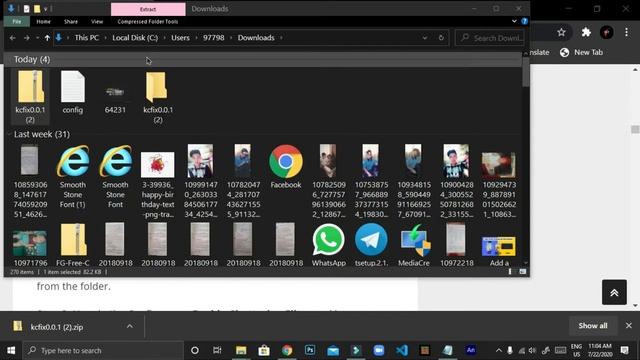Open Visual Studio Code from taskbar
Screen dimensions: 640x360
[x=402, y=350]
